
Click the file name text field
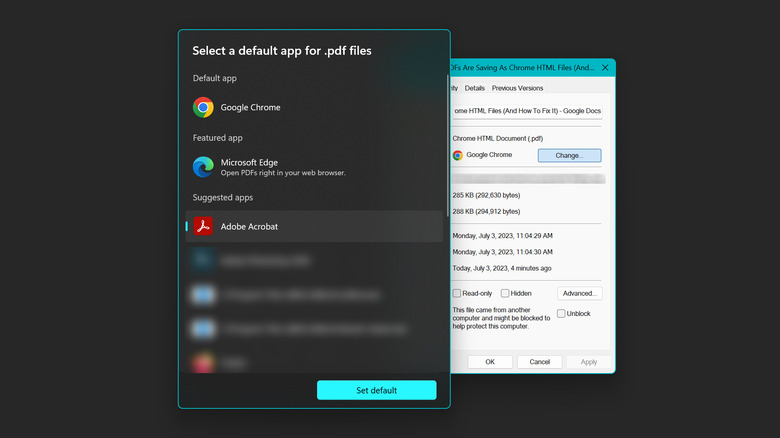click(x=526, y=111)
